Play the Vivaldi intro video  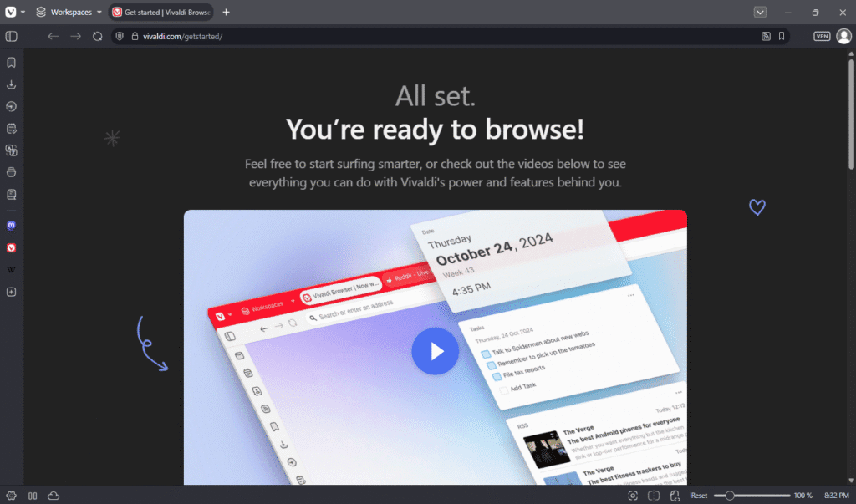click(x=435, y=351)
